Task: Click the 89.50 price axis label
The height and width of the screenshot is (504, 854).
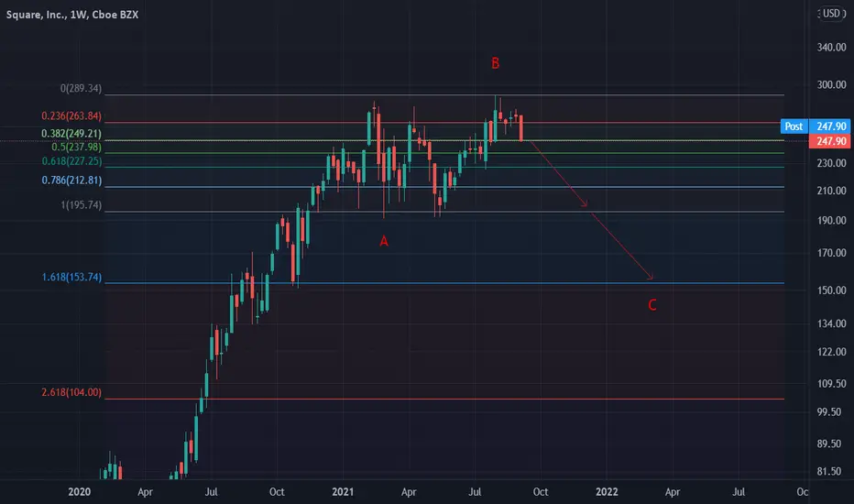Action: tap(829, 444)
